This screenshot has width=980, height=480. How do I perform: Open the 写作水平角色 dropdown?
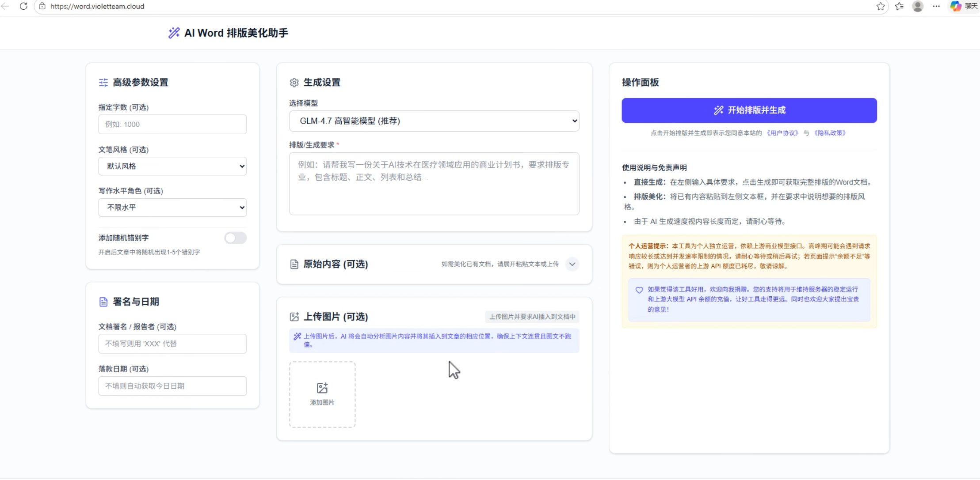(x=172, y=208)
